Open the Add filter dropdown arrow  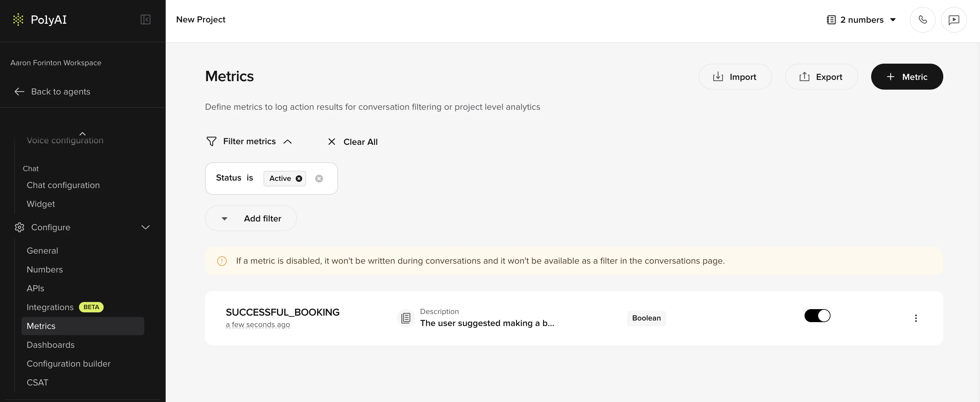tap(225, 218)
